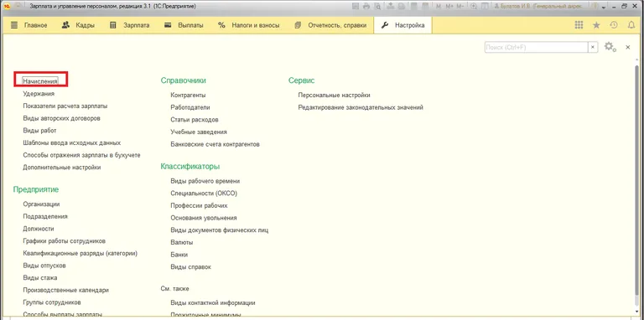The height and width of the screenshot is (320, 644).
Task: Open the title bar dropdown arrow
Action: point(604,7)
